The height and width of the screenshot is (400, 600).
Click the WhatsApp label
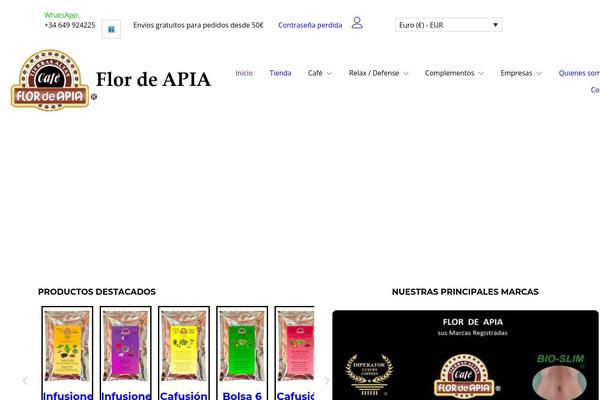coord(62,15)
